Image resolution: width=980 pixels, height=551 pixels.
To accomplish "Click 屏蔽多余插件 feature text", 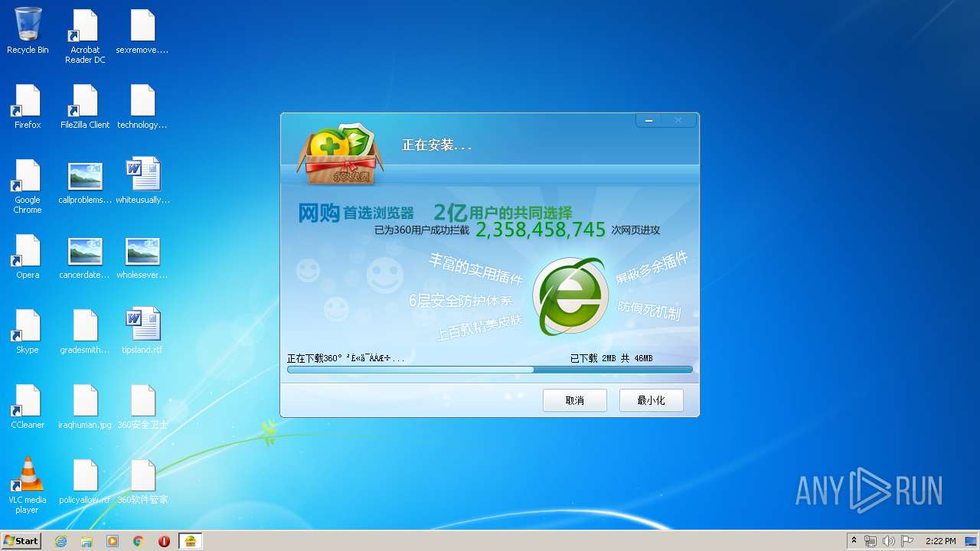I will (x=652, y=269).
